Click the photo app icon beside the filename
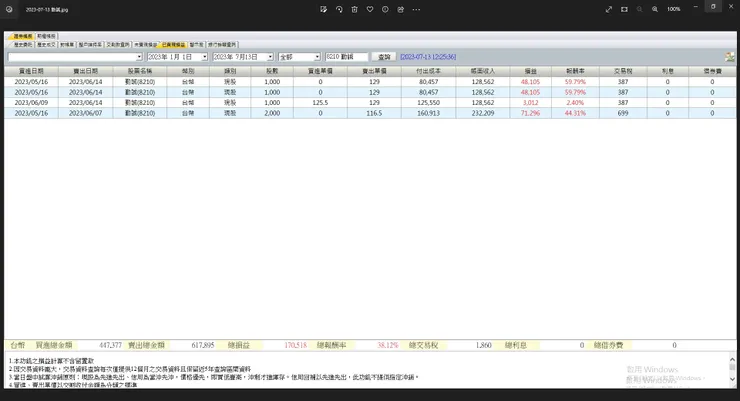 [x=9, y=9]
